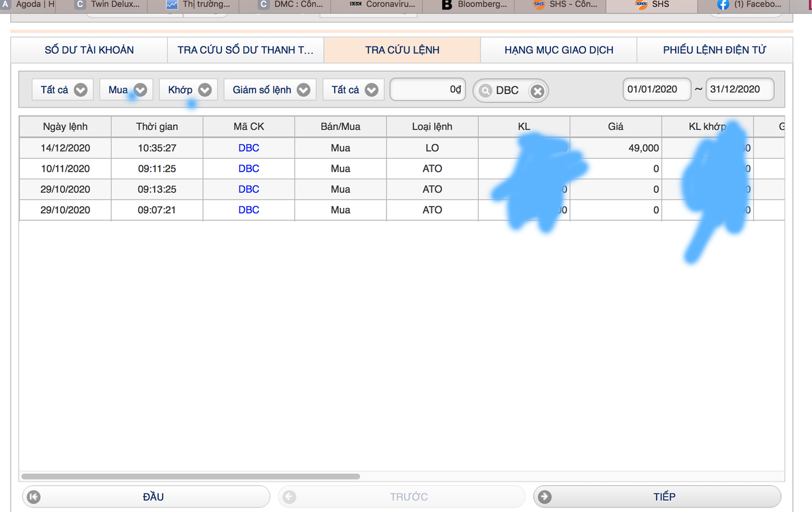Click the left arrow icon on TRƯỚC button
This screenshot has height=512, width=812.
[289, 497]
